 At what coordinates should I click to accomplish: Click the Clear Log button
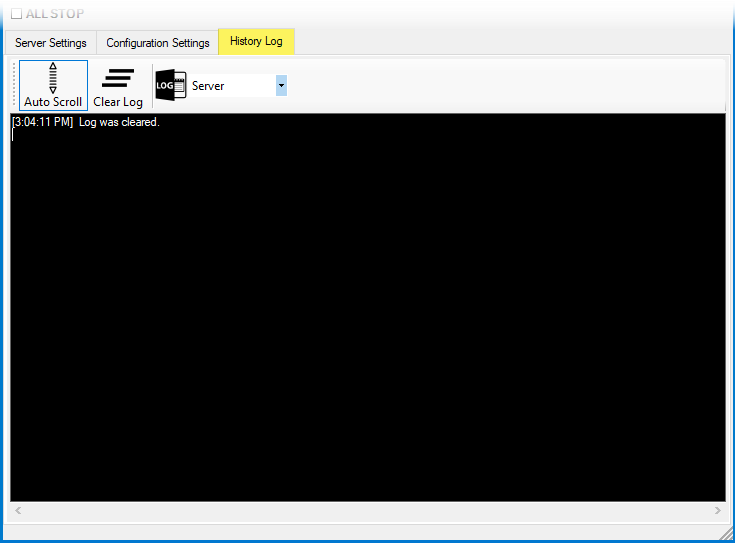click(118, 85)
